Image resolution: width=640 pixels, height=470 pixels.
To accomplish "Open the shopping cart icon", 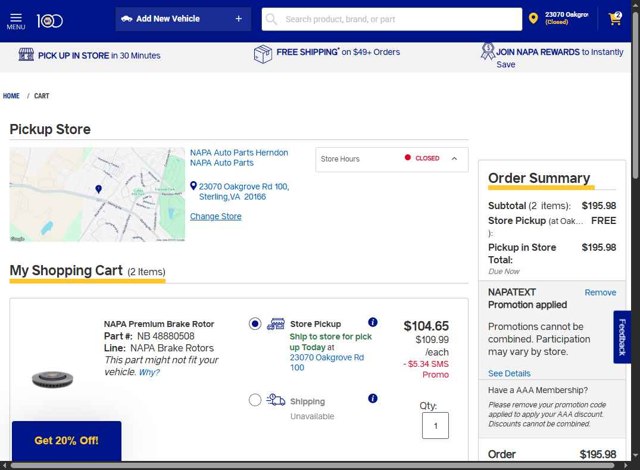I will (x=615, y=18).
